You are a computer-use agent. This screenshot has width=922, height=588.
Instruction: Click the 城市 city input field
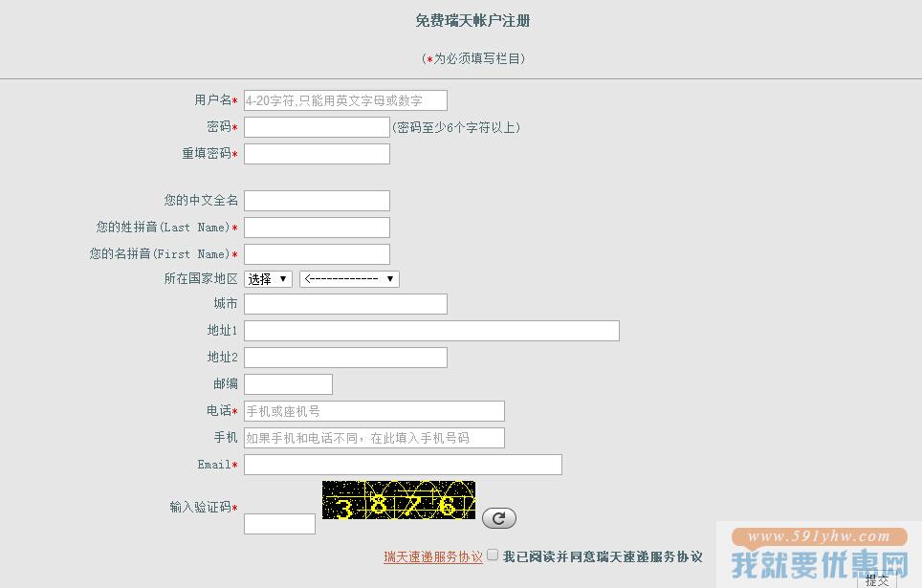click(x=346, y=304)
